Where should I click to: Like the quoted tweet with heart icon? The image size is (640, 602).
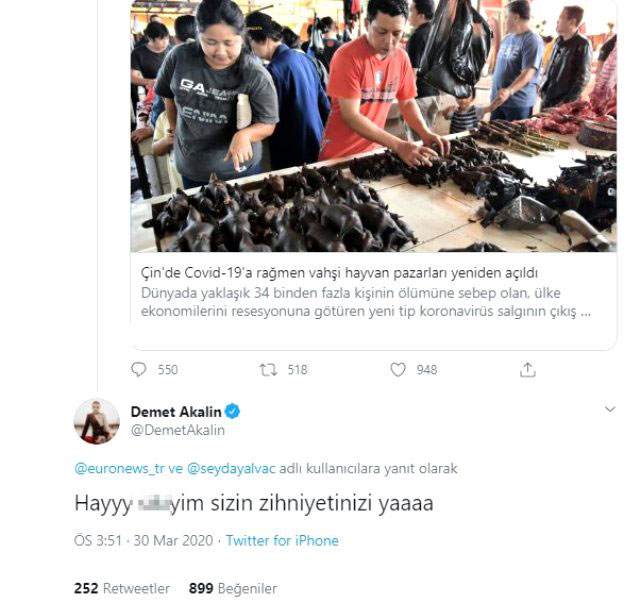[398, 369]
